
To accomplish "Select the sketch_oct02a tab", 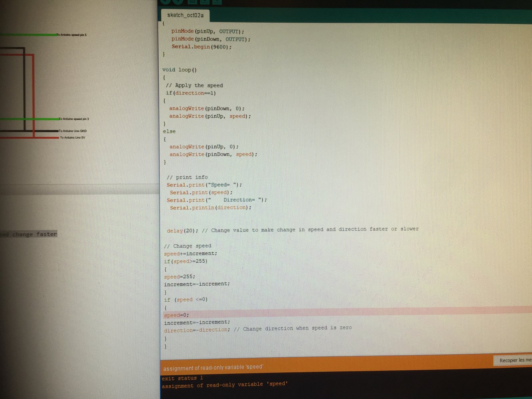I will 185,15.
